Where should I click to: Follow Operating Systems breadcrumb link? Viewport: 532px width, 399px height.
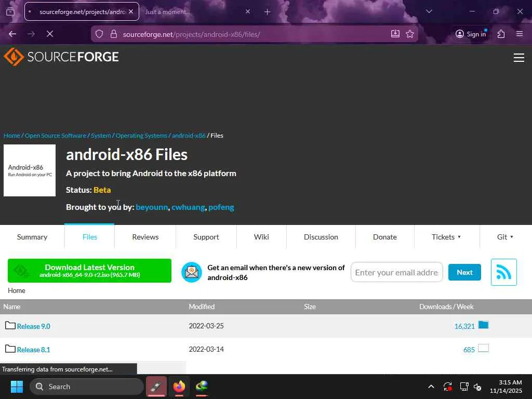click(x=141, y=136)
